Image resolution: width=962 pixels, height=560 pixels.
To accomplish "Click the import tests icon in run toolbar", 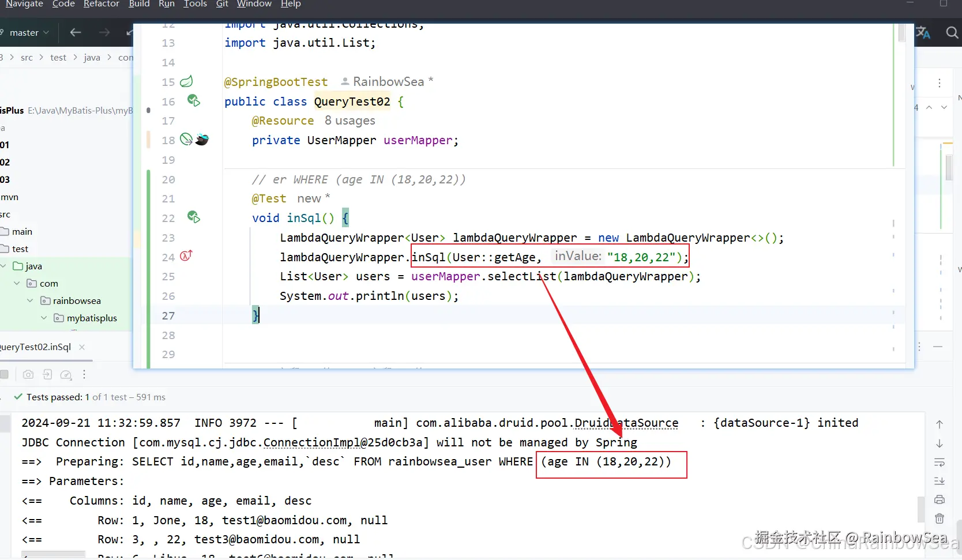I will click(47, 375).
